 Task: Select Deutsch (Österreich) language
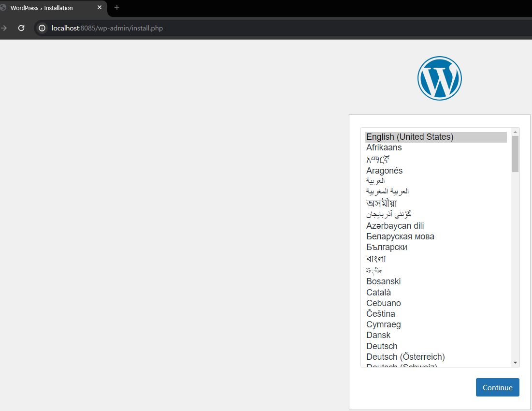[436, 357]
